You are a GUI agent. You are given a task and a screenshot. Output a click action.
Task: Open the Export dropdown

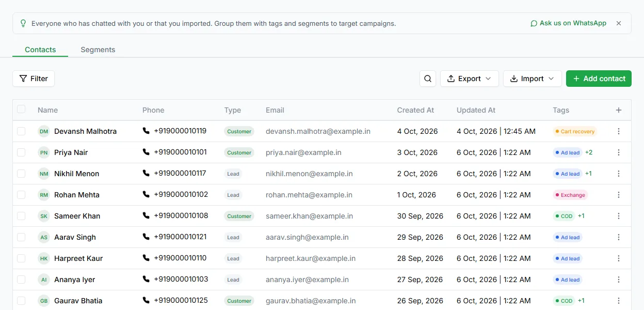(x=470, y=79)
